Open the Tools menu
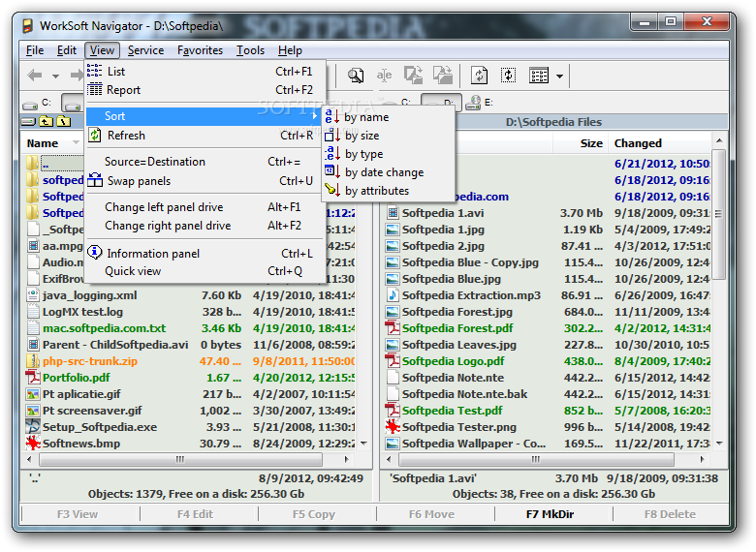 coord(250,50)
